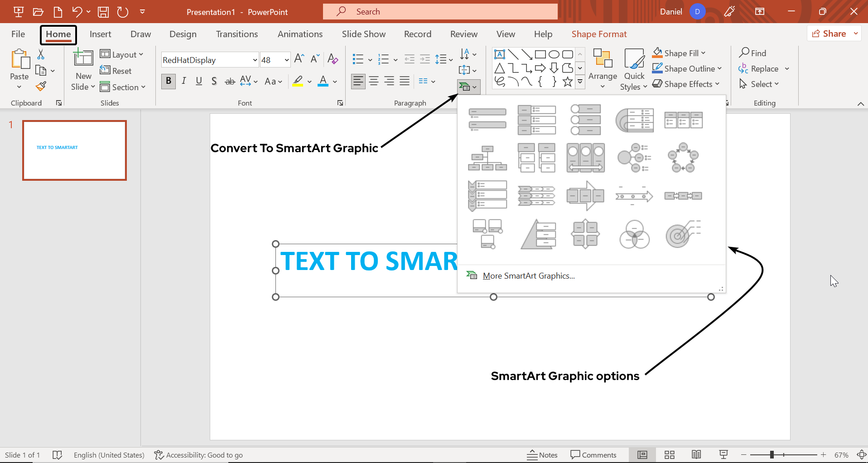
Task: Click the Reset slide button
Action: coord(116,71)
